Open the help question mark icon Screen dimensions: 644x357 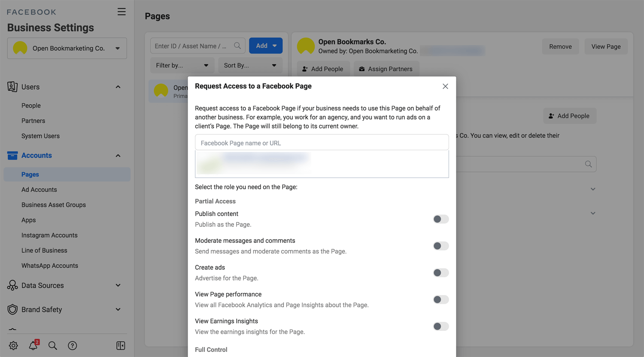click(x=73, y=345)
